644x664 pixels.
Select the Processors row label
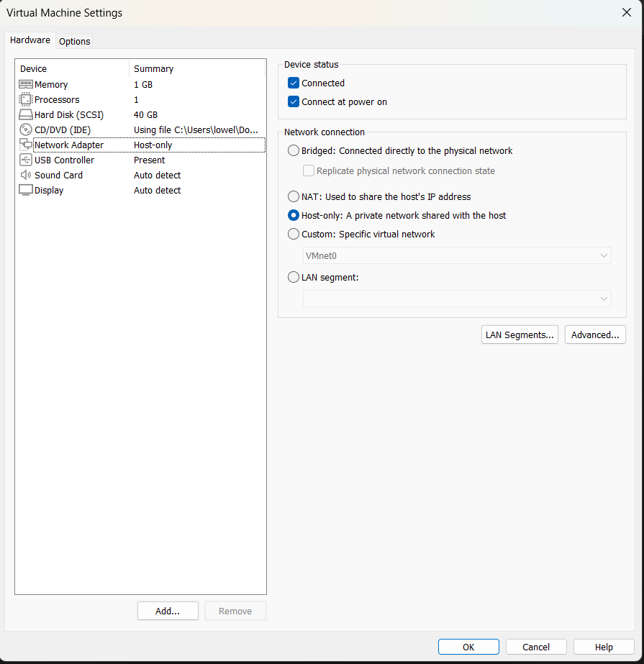tap(57, 99)
